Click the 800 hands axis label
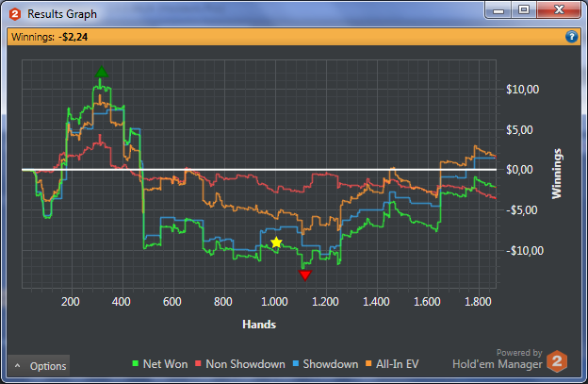 [223, 301]
